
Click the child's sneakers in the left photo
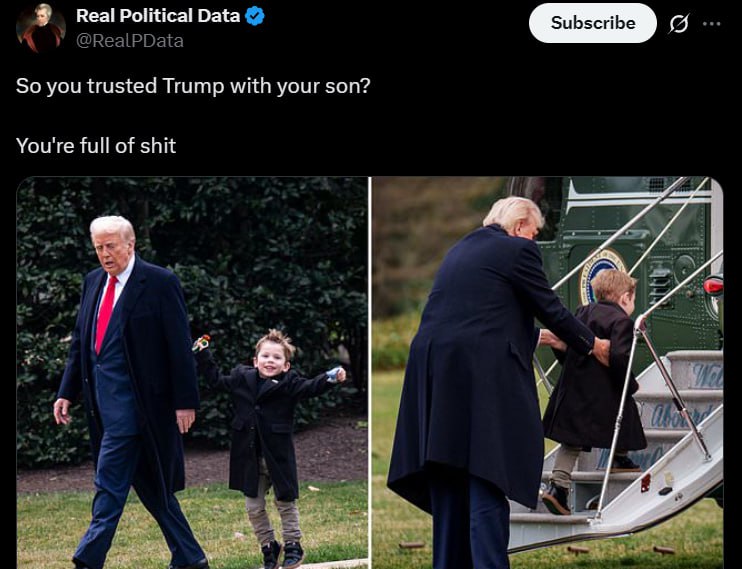point(283,554)
